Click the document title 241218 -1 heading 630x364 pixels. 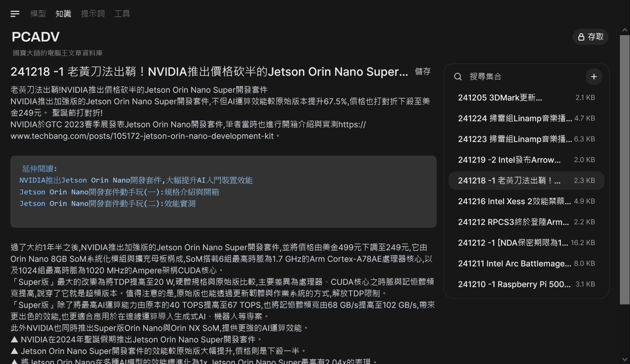209,72
